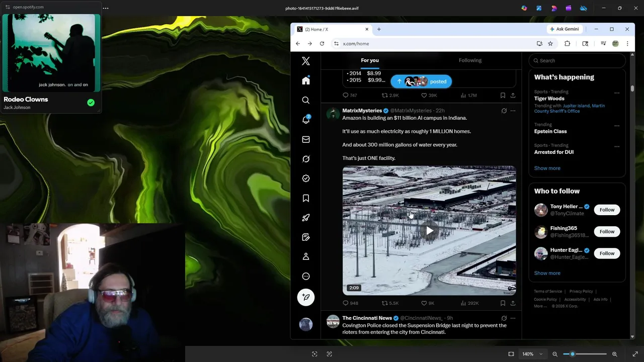Open Messages envelope icon
The height and width of the screenshot is (362, 644).
pos(306,139)
